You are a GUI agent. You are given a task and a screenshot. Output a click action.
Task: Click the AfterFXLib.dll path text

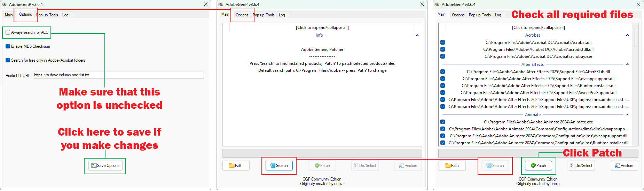tap(539, 72)
